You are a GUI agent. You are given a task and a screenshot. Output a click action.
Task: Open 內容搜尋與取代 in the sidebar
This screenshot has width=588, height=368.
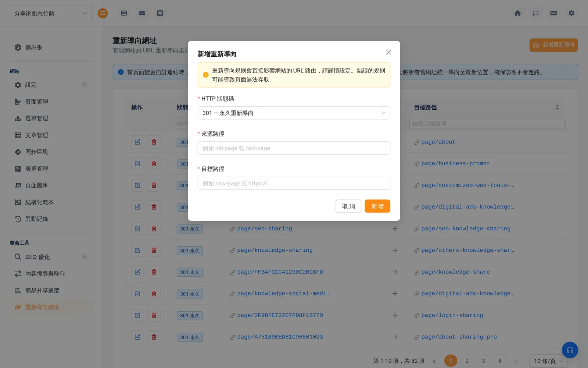[x=51, y=273]
